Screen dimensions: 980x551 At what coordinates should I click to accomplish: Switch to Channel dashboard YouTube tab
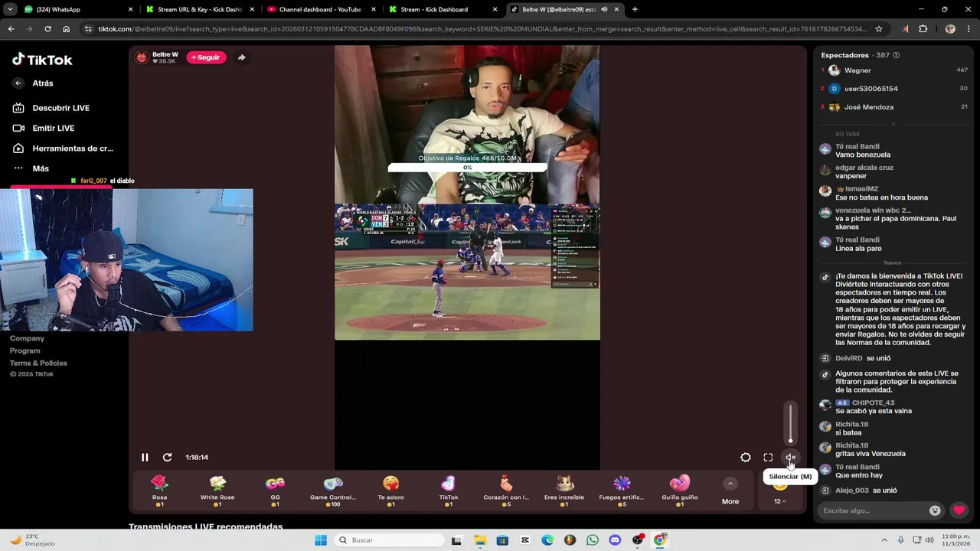[x=320, y=9]
